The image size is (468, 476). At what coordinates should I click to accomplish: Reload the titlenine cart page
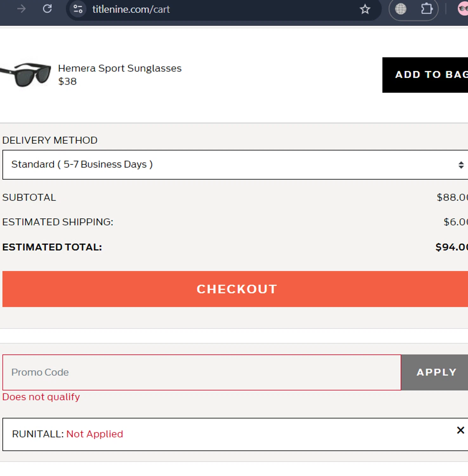(47, 9)
